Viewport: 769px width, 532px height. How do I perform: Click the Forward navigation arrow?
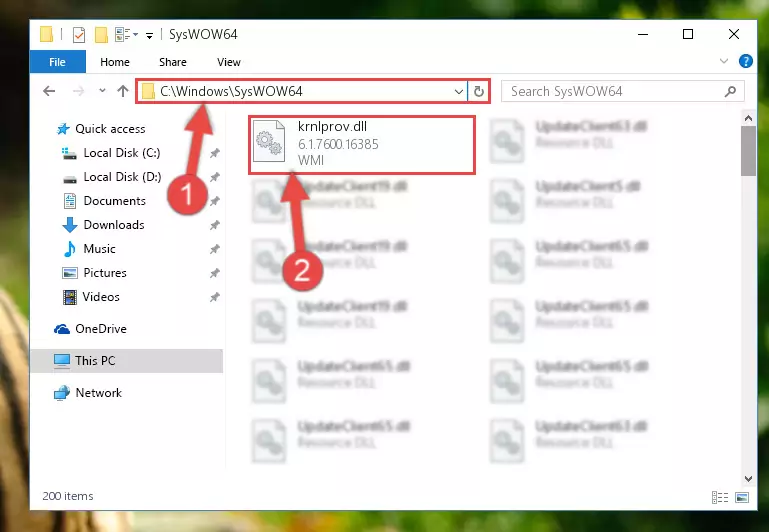pyautogui.click(x=78, y=91)
